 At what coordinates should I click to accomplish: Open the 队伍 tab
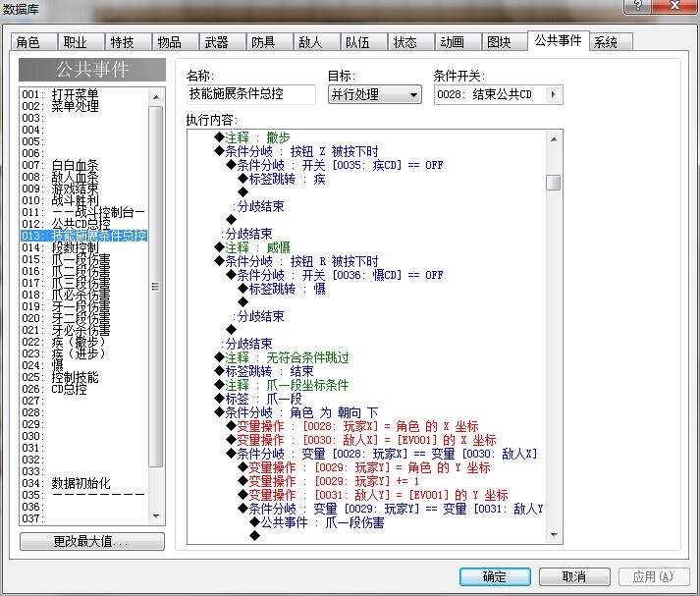coord(364,42)
